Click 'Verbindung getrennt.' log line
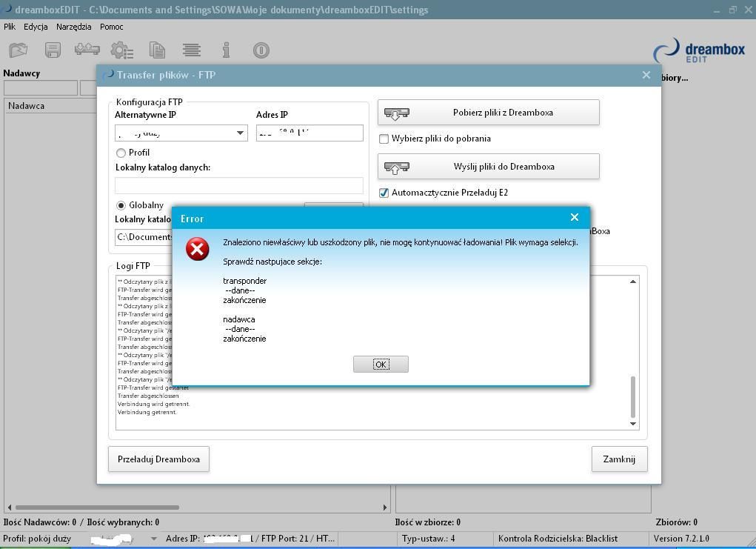756x549 pixels. pos(147,413)
